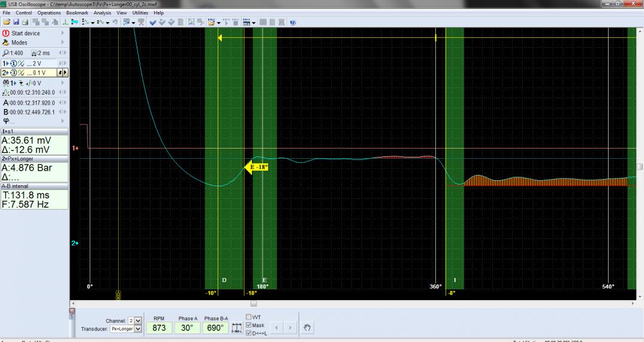Click the next (>) arrow button
This screenshot has height=342, width=644.
289,327
